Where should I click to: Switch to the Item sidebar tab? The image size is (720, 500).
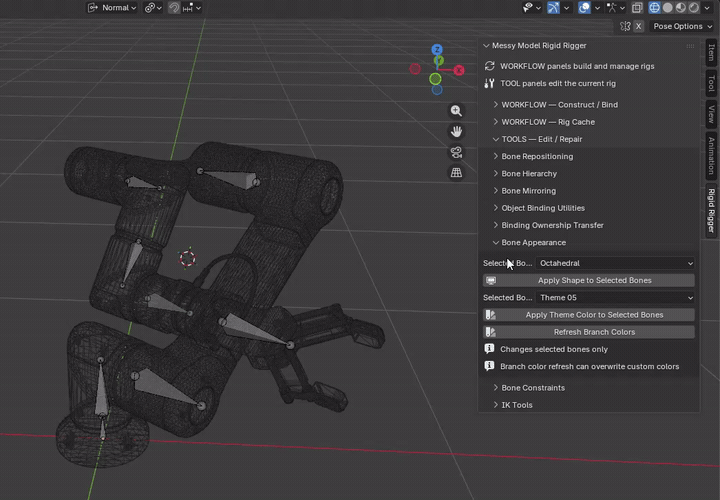[x=711, y=52]
